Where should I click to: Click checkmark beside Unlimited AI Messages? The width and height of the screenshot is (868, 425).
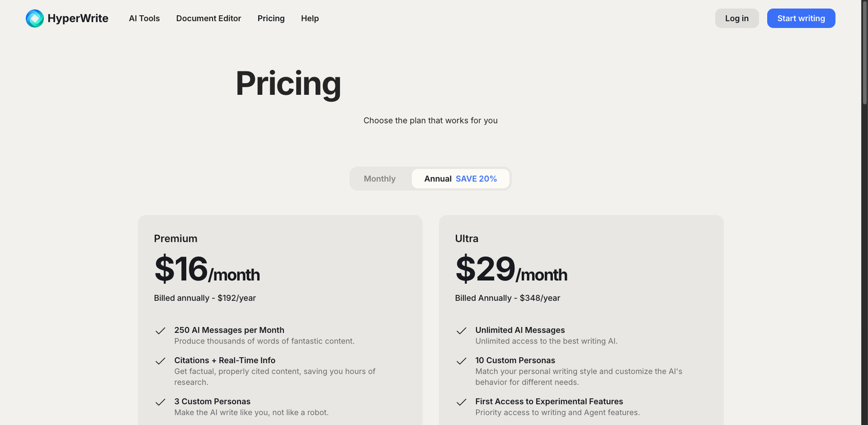tap(461, 331)
